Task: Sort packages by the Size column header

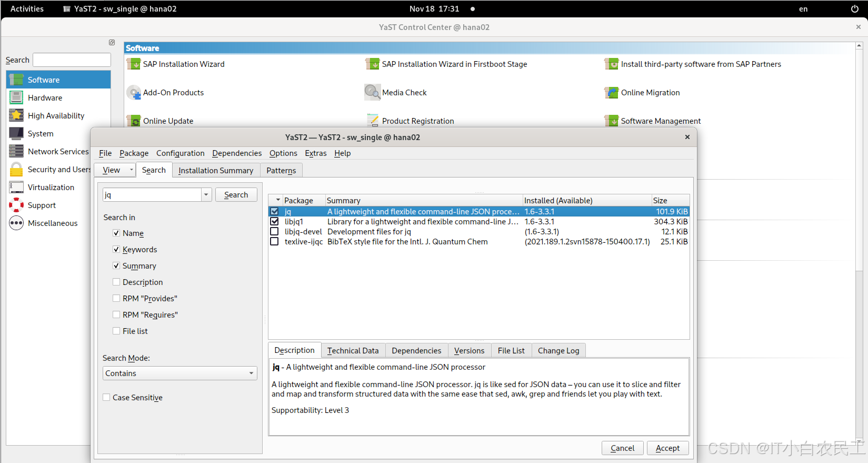Action: click(x=670, y=200)
